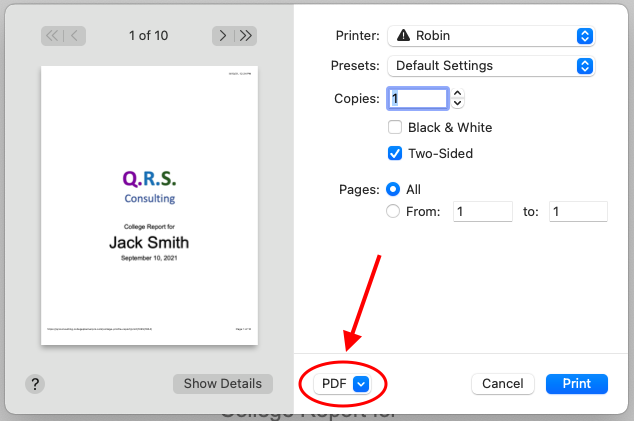Image resolution: width=634 pixels, height=421 pixels.
Task: Open help with question mark button
Action: 35,384
